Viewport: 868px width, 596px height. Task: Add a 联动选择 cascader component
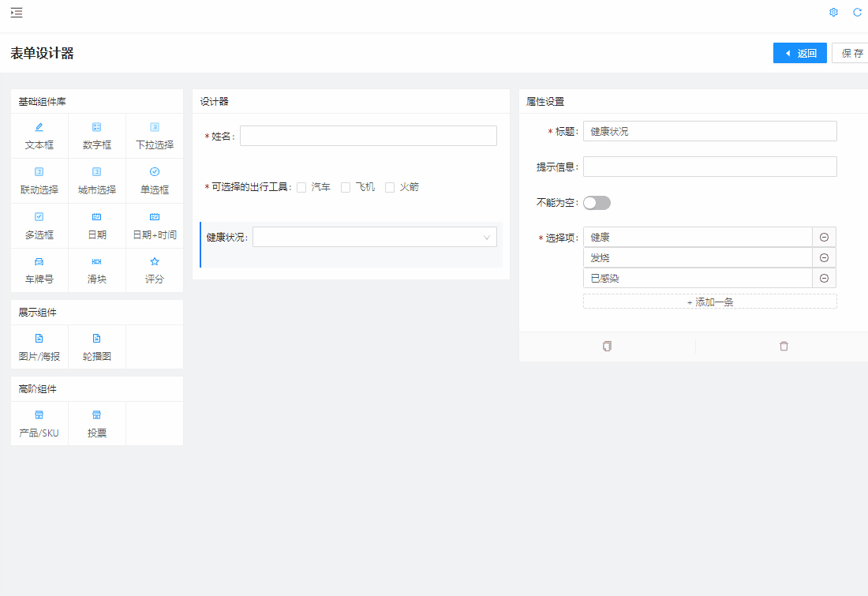coord(39,181)
